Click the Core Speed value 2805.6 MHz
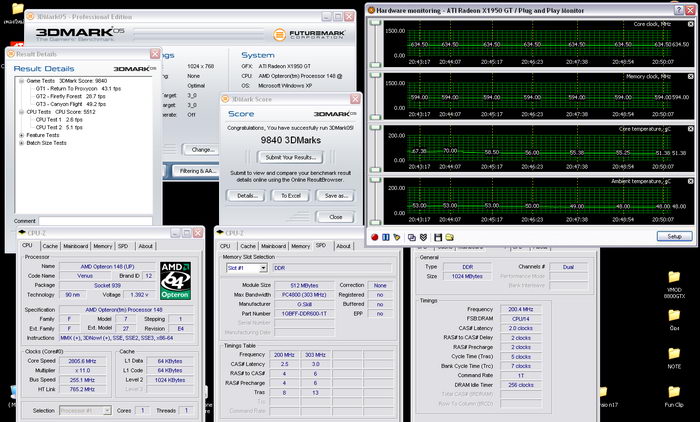This screenshot has height=422, width=700. [x=82, y=361]
